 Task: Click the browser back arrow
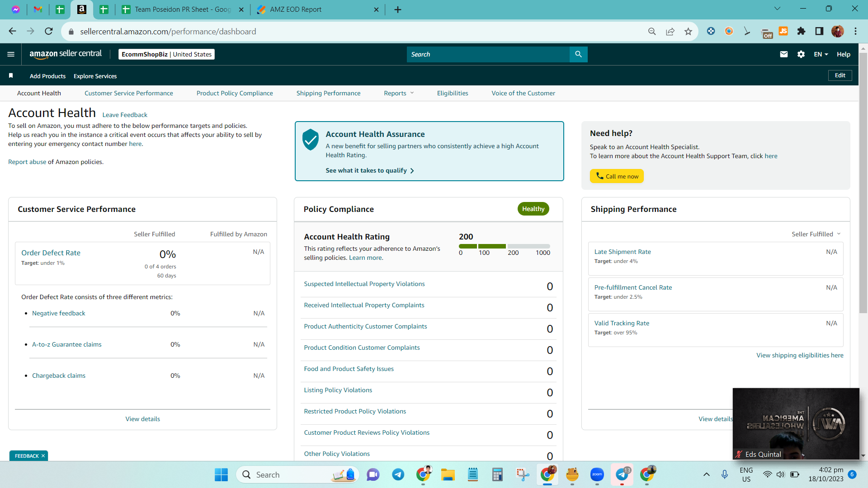click(x=12, y=31)
